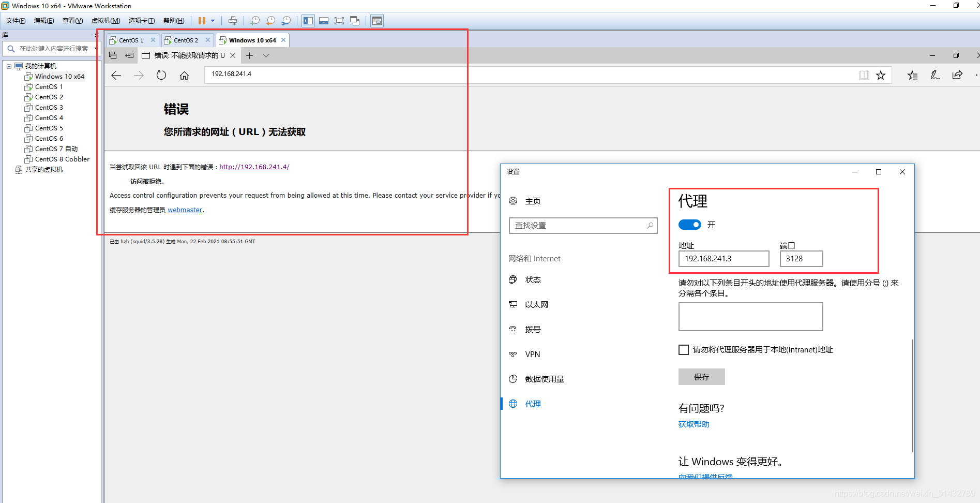The height and width of the screenshot is (503, 980).
Task: Go forward in the Edge browser
Action: [x=139, y=76]
